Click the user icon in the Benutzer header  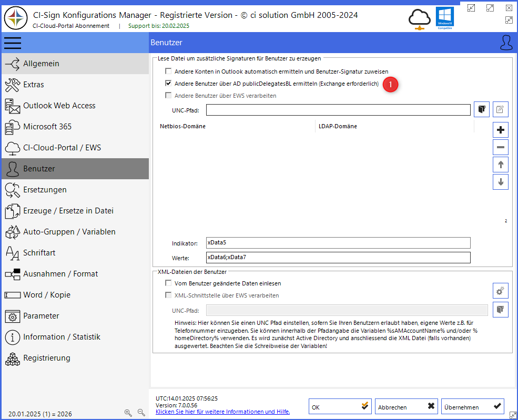pos(506,42)
